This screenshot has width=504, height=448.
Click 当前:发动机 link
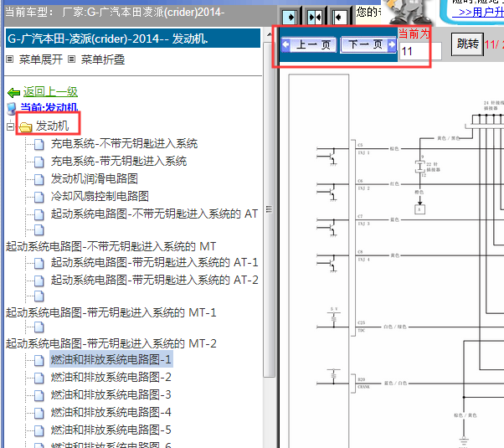49,107
